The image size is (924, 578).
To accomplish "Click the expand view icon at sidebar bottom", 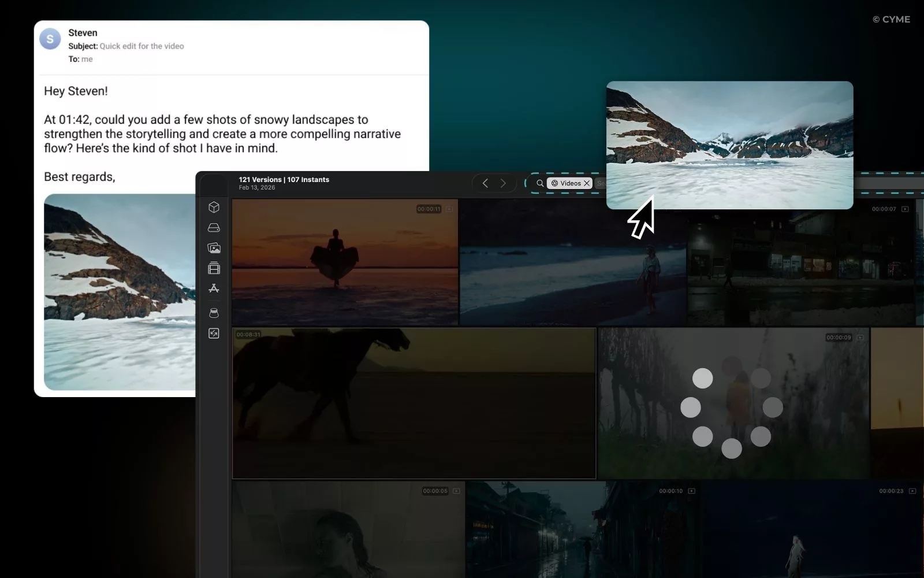I will [x=214, y=334].
